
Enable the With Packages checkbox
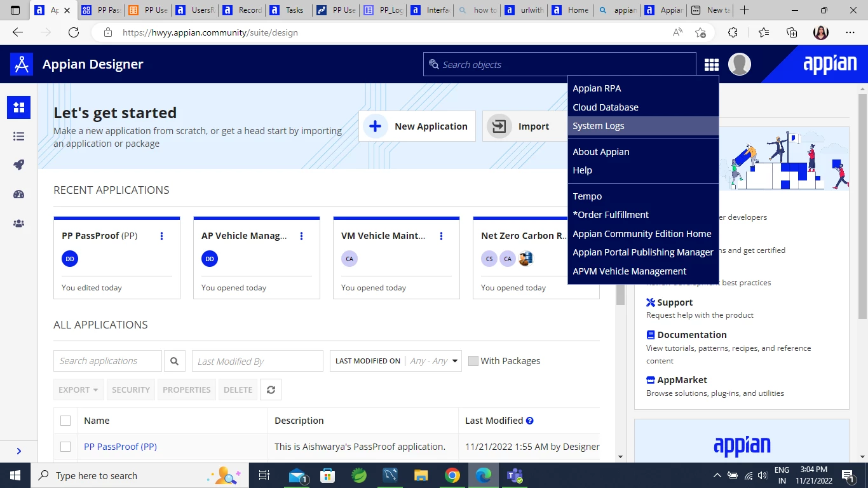pos(473,361)
